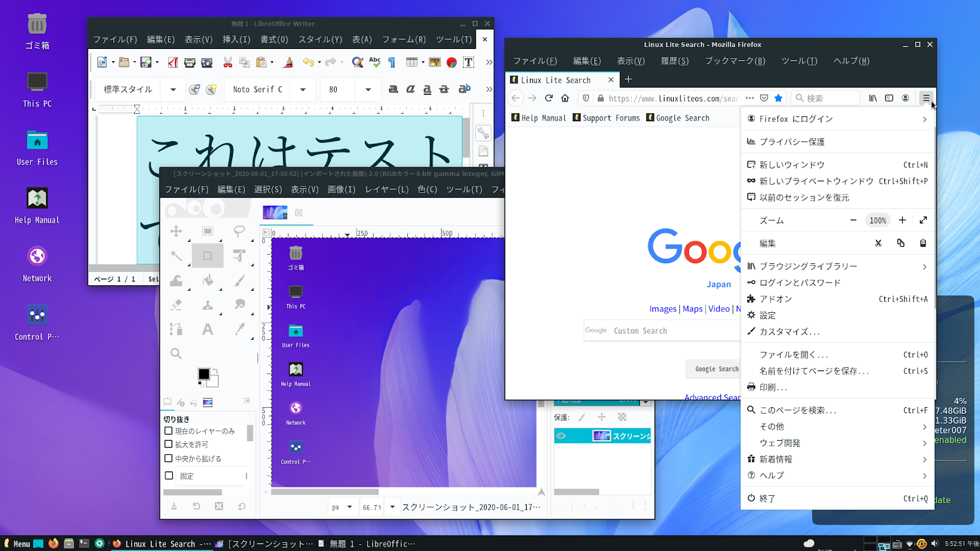Viewport: 980px width, 551px height.
Task: Click the blue bookmark star in Firefox
Action: tap(778, 98)
